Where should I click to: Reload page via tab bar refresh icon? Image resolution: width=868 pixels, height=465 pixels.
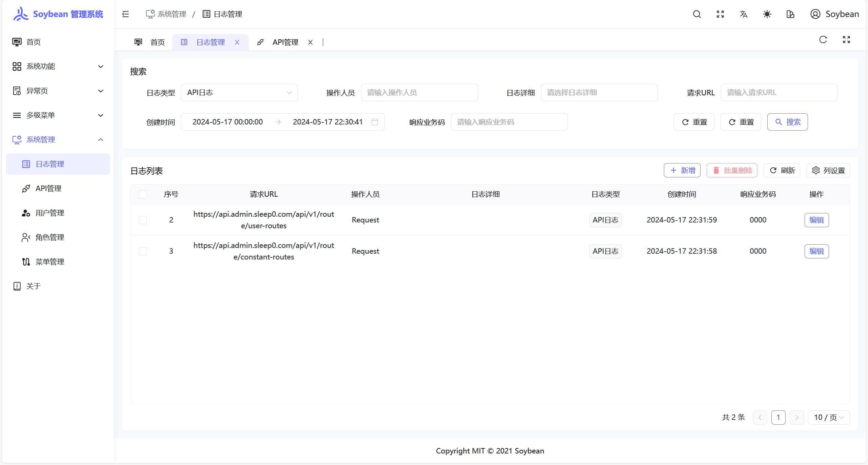click(823, 40)
